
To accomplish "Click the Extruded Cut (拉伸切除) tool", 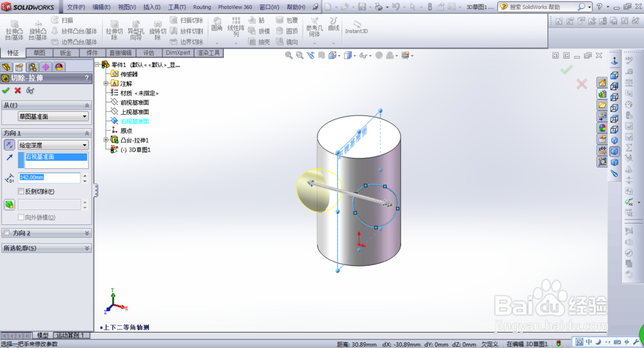I will (x=114, y=30).
